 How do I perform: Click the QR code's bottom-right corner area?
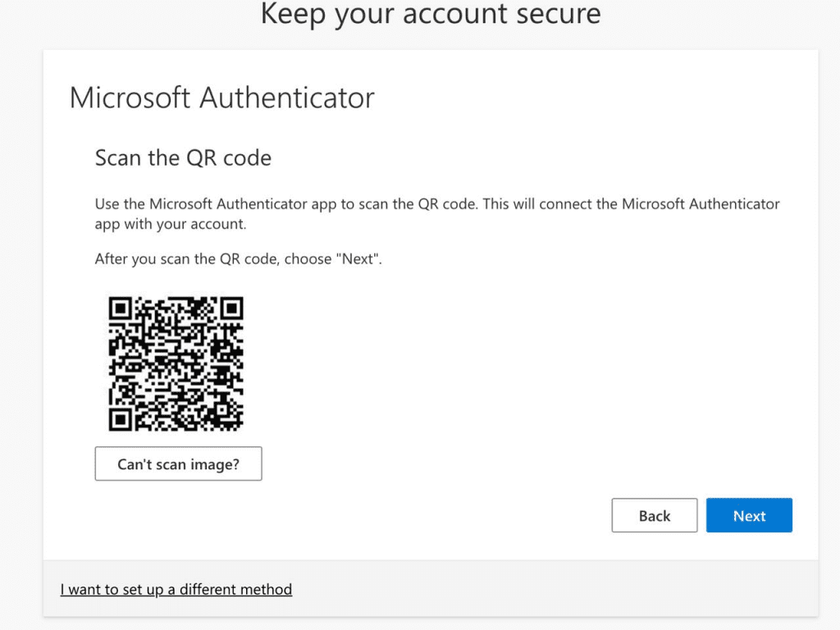point(233,420)
